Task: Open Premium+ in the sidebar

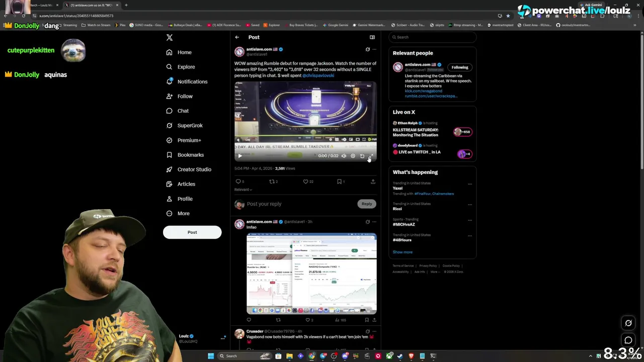Action: [184, 140]
